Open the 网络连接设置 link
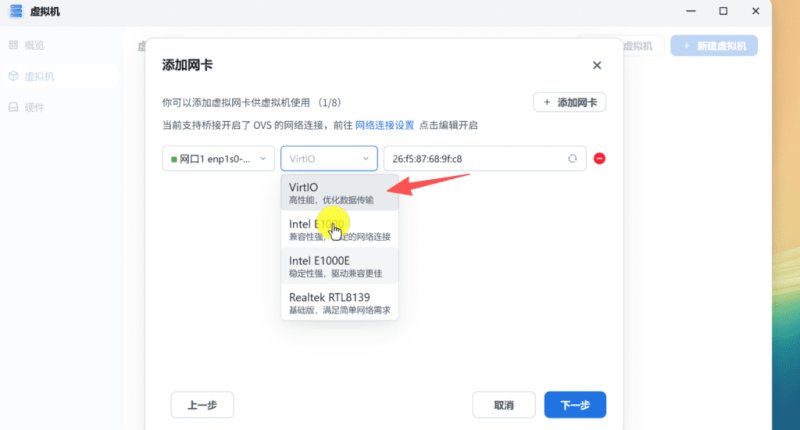 click(385, 125)
